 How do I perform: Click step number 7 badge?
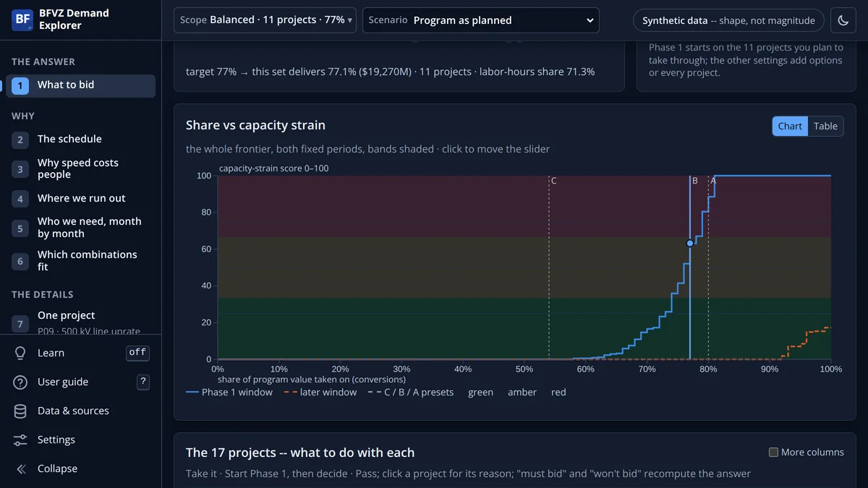click(x=20, y=323)
